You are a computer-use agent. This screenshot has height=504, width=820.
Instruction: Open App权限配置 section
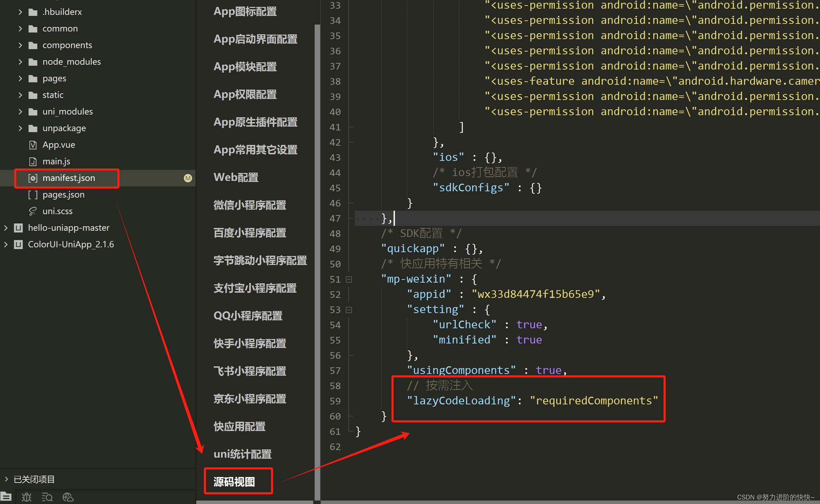click(x=245, y=94)
